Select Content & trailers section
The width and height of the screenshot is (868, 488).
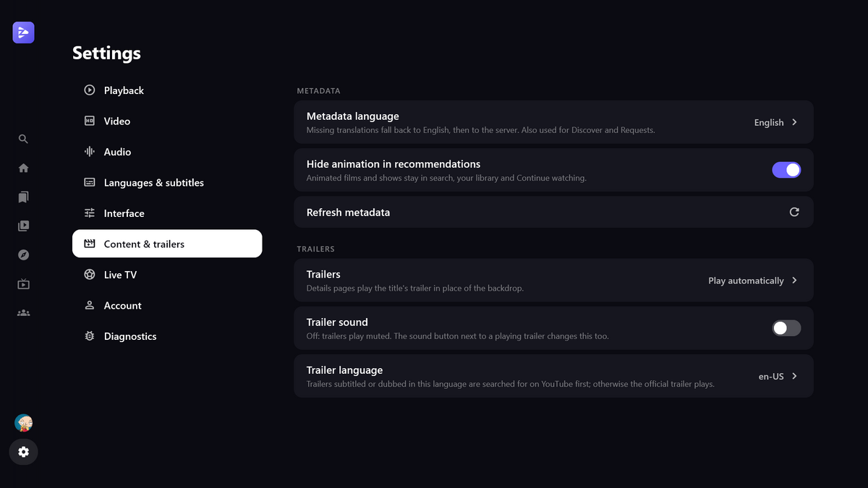pyautogui.click(x=167, y=244)
